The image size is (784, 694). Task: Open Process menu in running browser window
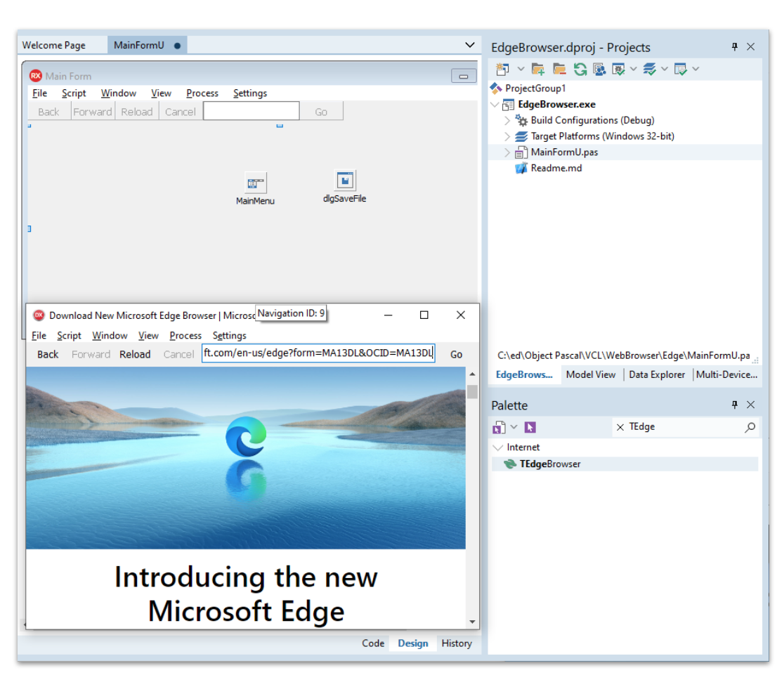point(185,336)
